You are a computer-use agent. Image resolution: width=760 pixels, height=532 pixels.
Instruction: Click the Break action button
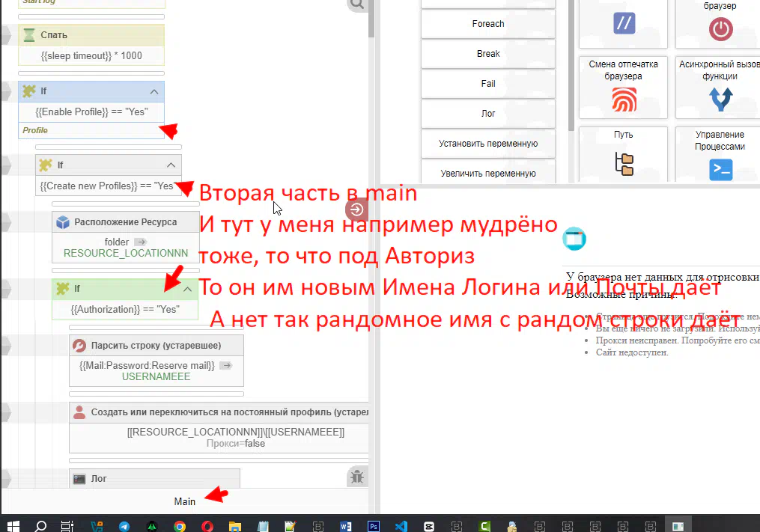[488, 54]
